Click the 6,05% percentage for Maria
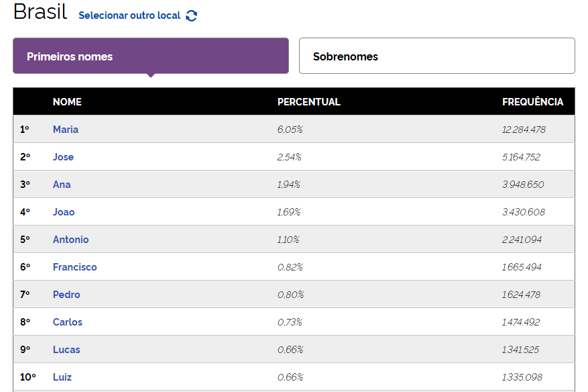Screen dimensions: 588x392 290,130
